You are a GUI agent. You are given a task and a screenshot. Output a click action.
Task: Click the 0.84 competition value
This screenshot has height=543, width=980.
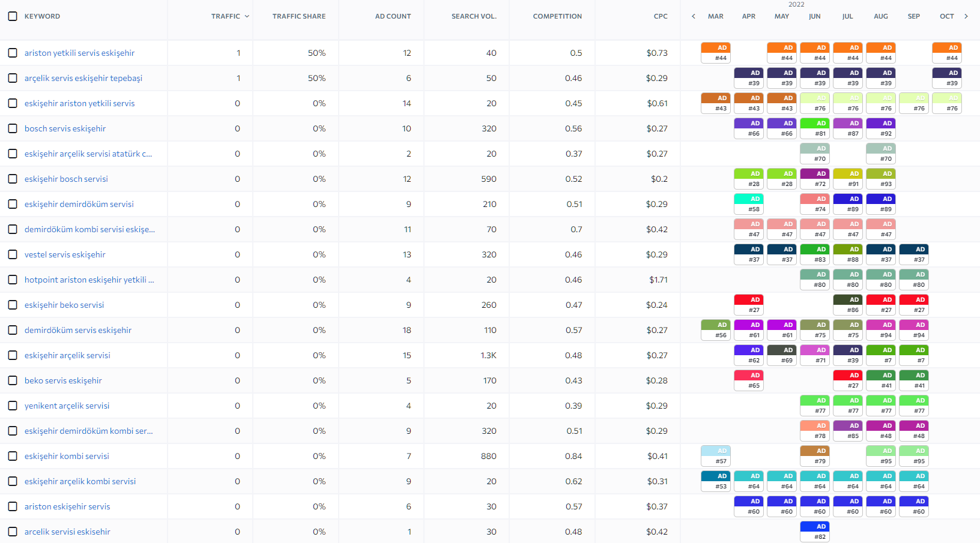point(574,456)
